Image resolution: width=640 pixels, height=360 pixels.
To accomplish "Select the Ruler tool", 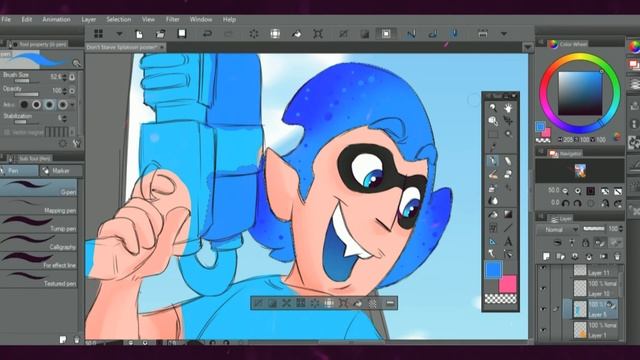I will pyautogui.click(x=493, y=241).
